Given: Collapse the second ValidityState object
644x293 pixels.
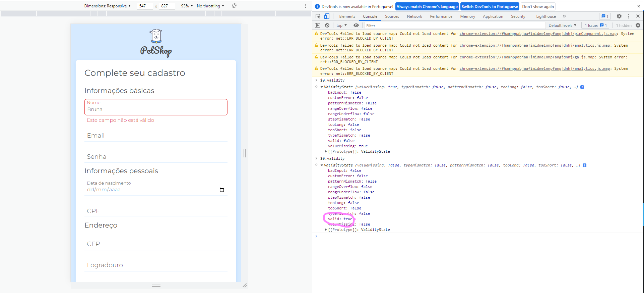Looking at the screenshot, I should (x=322, y=165).
